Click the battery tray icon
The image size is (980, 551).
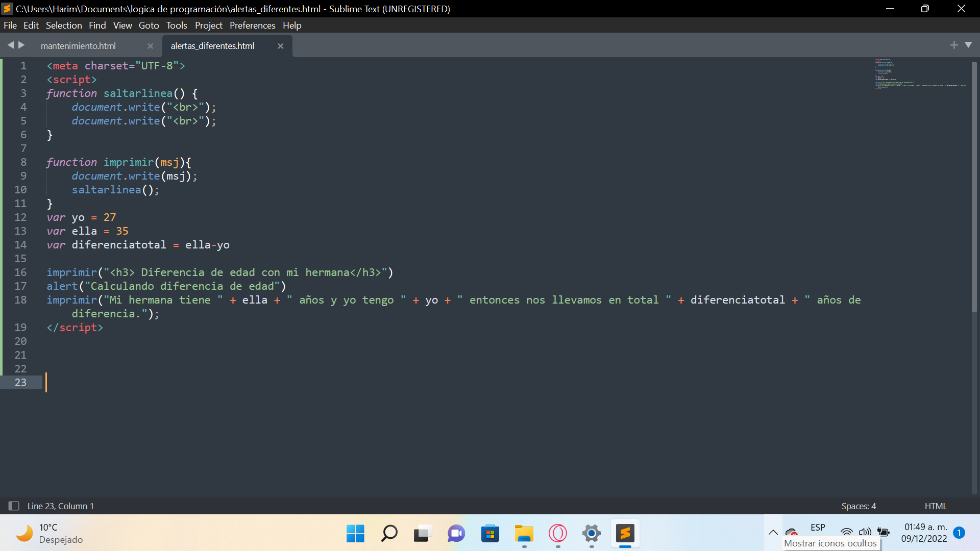(x=884, y=532)
